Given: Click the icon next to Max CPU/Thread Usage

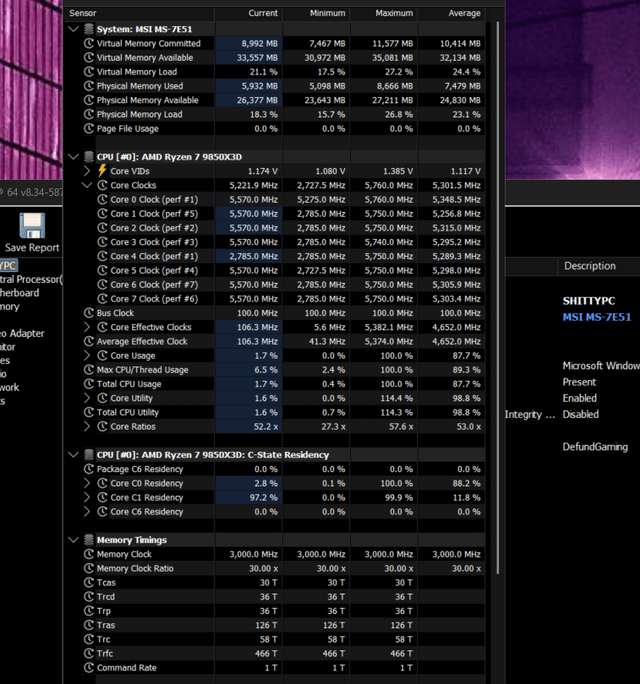Looking at the screenshot, I should point(88,370).
